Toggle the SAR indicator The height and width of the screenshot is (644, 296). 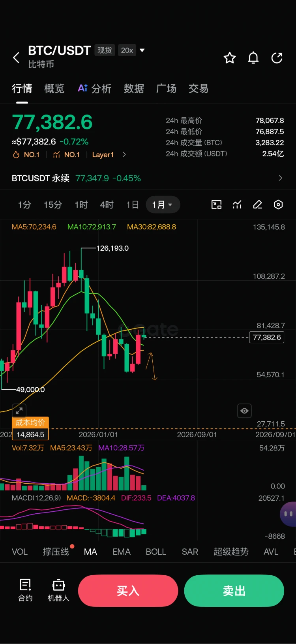[x=190, y=552]
